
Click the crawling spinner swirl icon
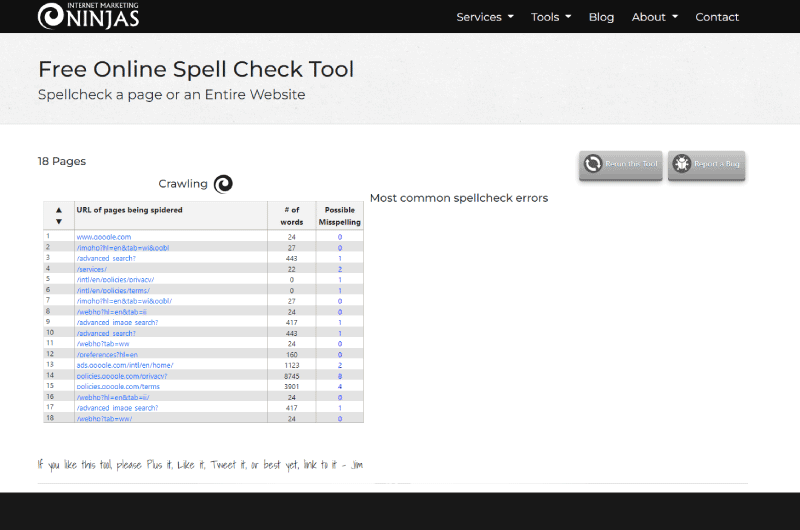click(x=223, y=184)
